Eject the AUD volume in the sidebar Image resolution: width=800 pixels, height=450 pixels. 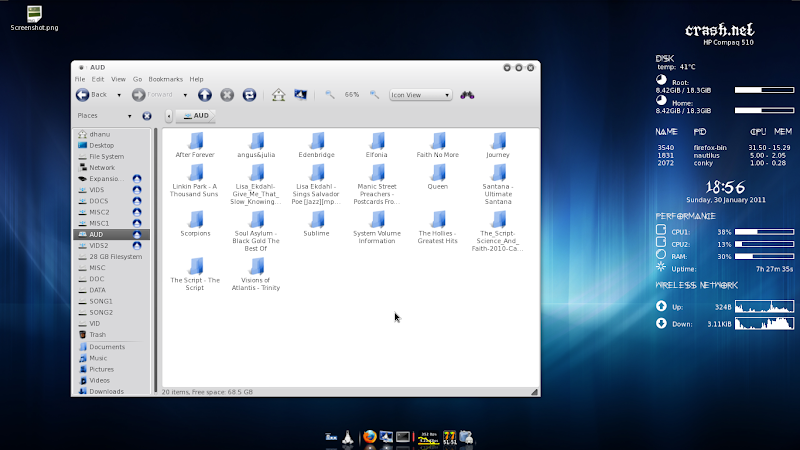coord(137,235)
